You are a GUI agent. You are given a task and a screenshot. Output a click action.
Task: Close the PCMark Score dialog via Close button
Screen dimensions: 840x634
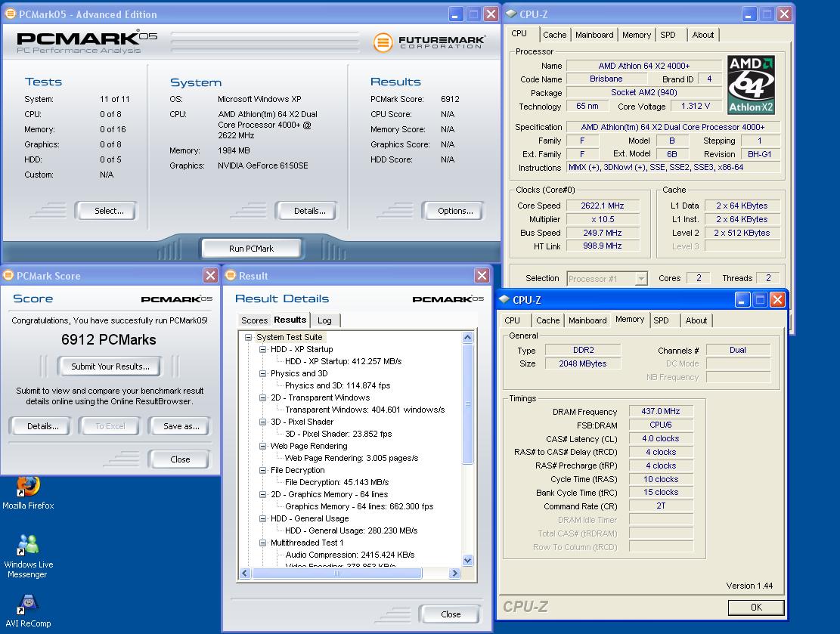click(x=179, y=459)
